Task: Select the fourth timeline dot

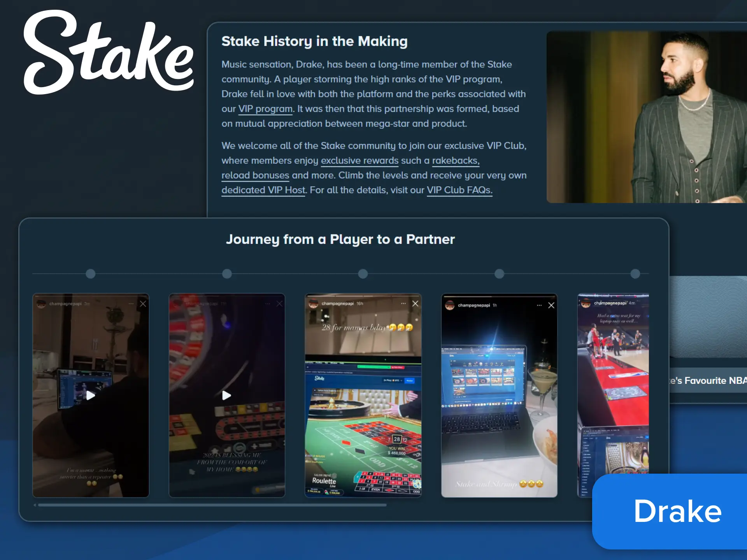Action: coord(499,274)
